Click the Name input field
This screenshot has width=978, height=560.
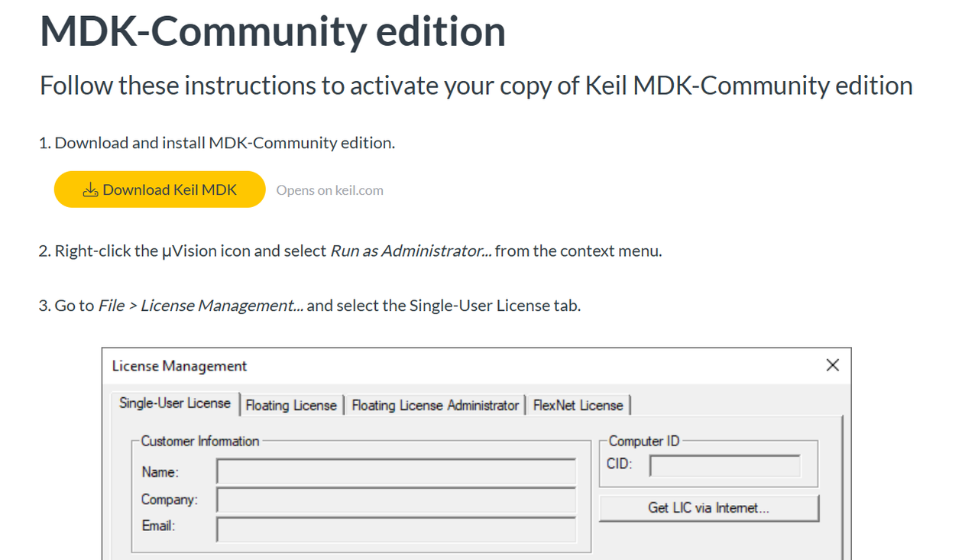click(396, 471)
